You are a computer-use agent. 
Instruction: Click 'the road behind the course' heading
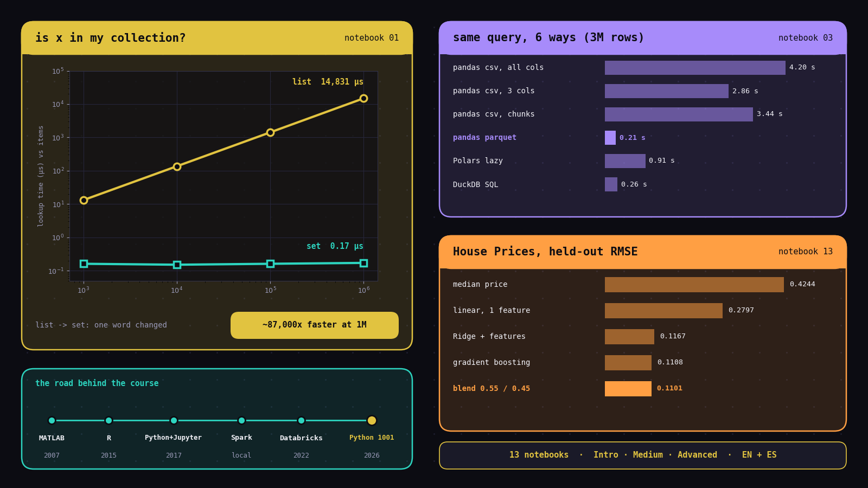click(97, 383)
